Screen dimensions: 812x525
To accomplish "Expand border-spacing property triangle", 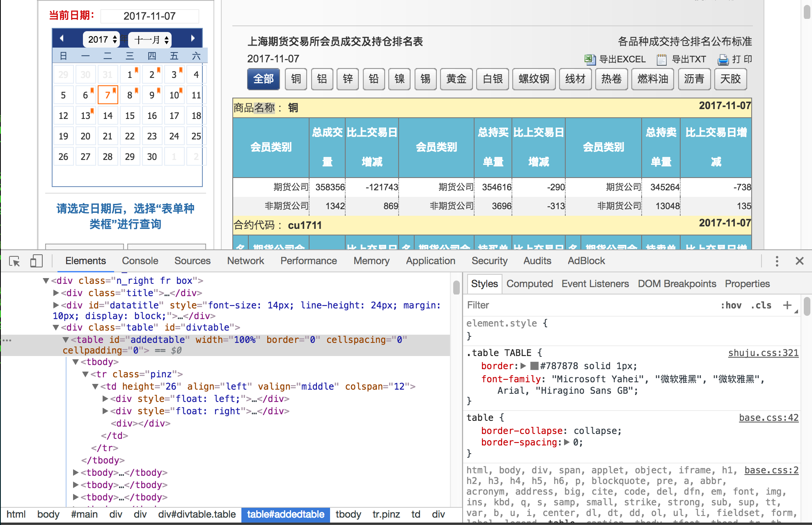I will pyautogui.click(x=567, y=442).
